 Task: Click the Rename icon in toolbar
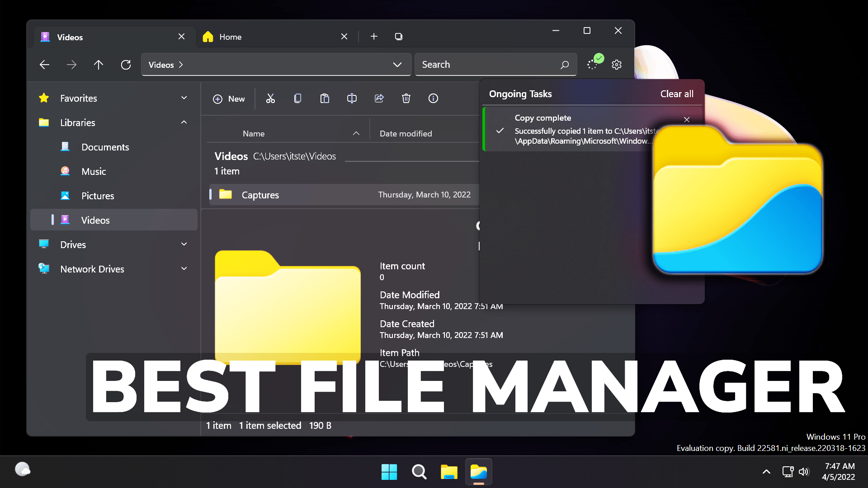(352, 99)
